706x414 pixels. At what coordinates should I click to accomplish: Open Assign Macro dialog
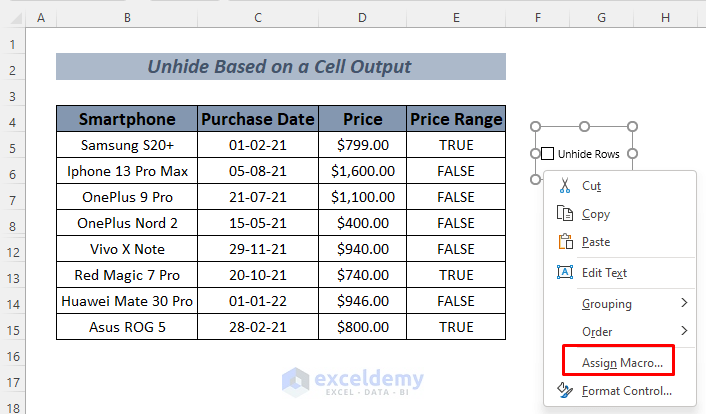click(x=620, y=363)
